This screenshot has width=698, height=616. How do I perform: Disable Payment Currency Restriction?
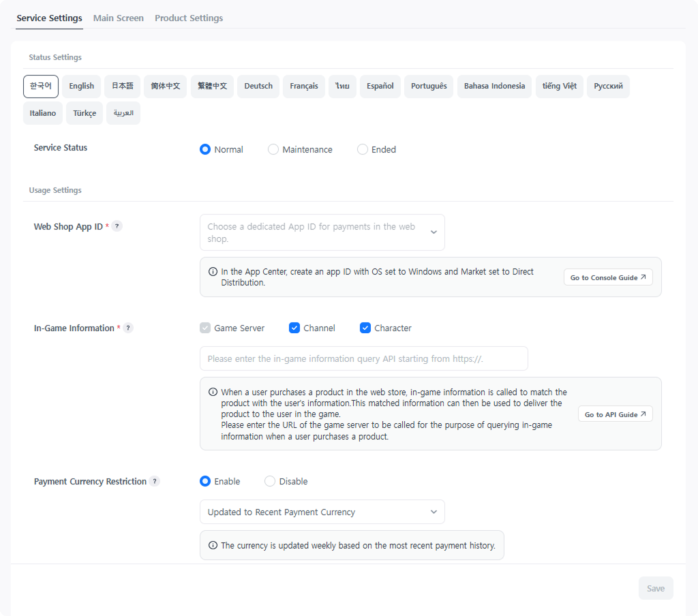click(270, 481)
